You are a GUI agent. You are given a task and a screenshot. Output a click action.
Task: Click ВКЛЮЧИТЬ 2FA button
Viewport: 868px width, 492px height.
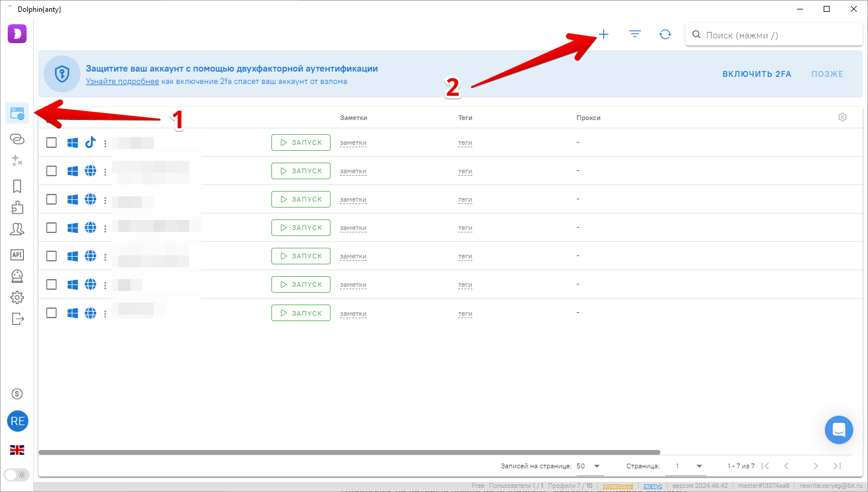click(x=757, y=74)
